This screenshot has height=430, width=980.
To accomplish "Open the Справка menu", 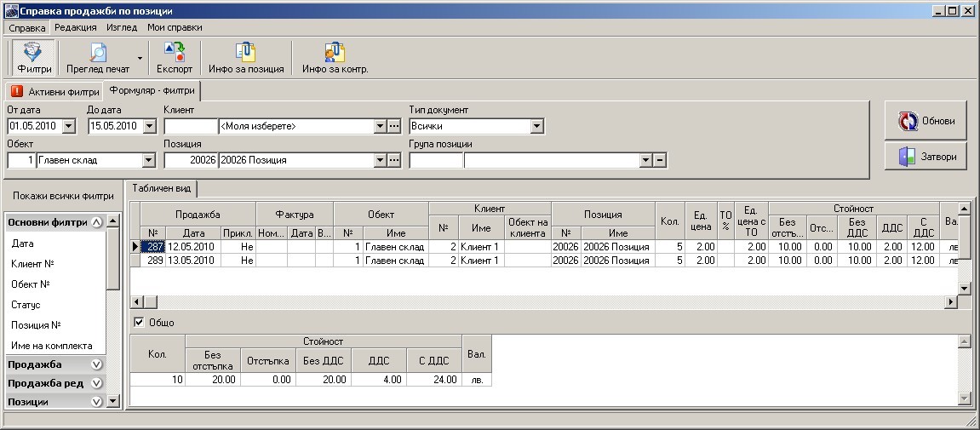I will coord(27,27).
